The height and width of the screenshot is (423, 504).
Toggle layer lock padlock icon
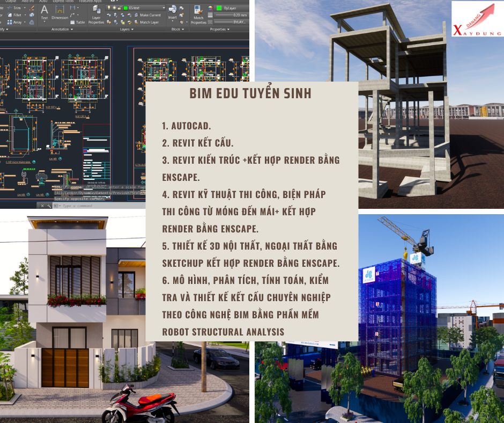(x=120, y=9)
